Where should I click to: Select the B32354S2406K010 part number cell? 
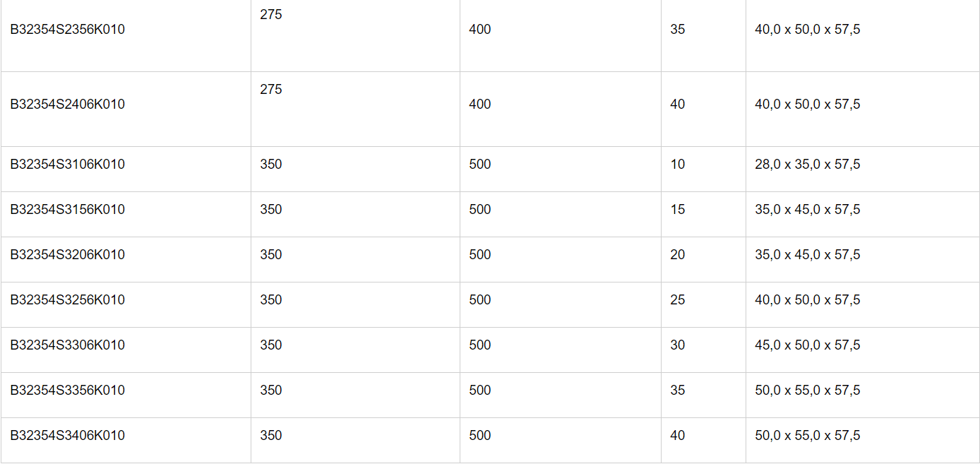click(67, 105)
